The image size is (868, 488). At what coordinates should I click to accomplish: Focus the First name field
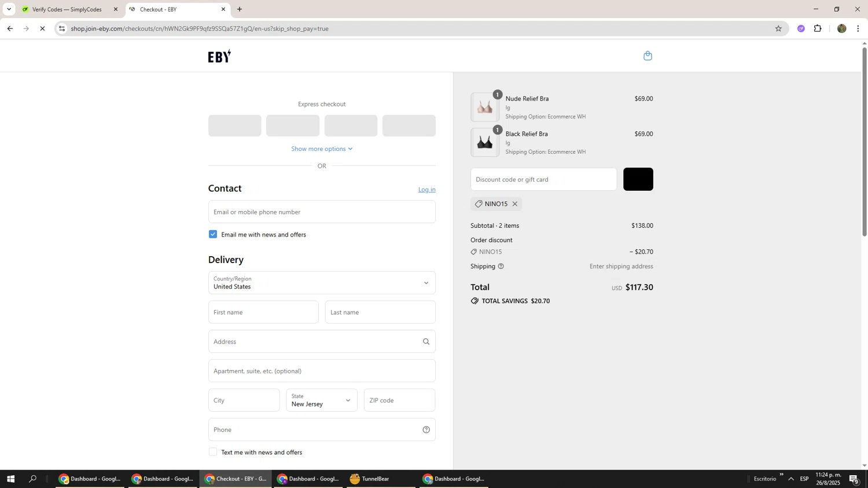263,312
